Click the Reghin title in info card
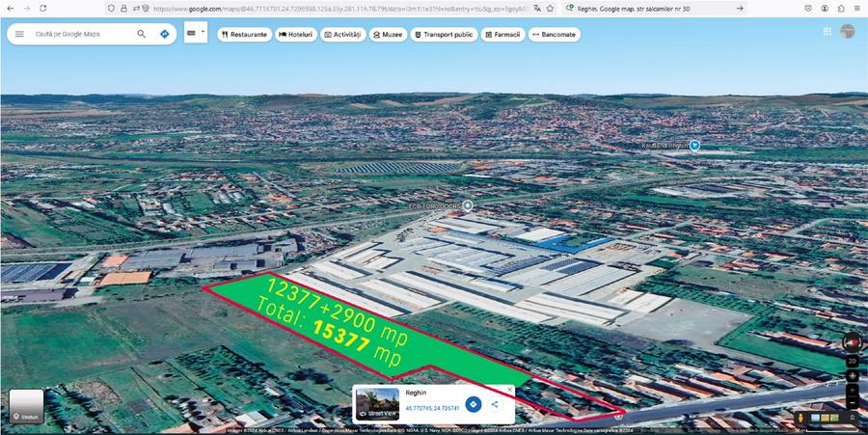 tap(416, 393)
